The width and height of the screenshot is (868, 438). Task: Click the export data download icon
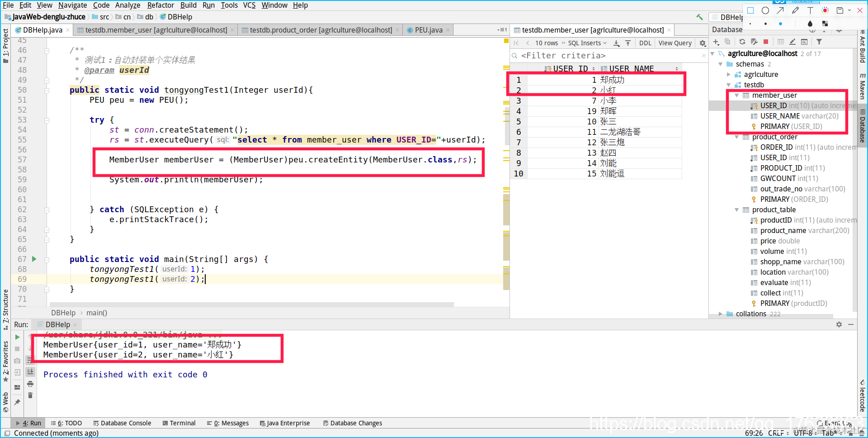pos(616,43)
